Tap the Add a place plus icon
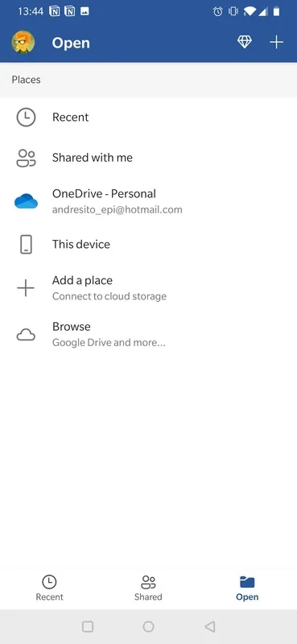 [26, 288]
